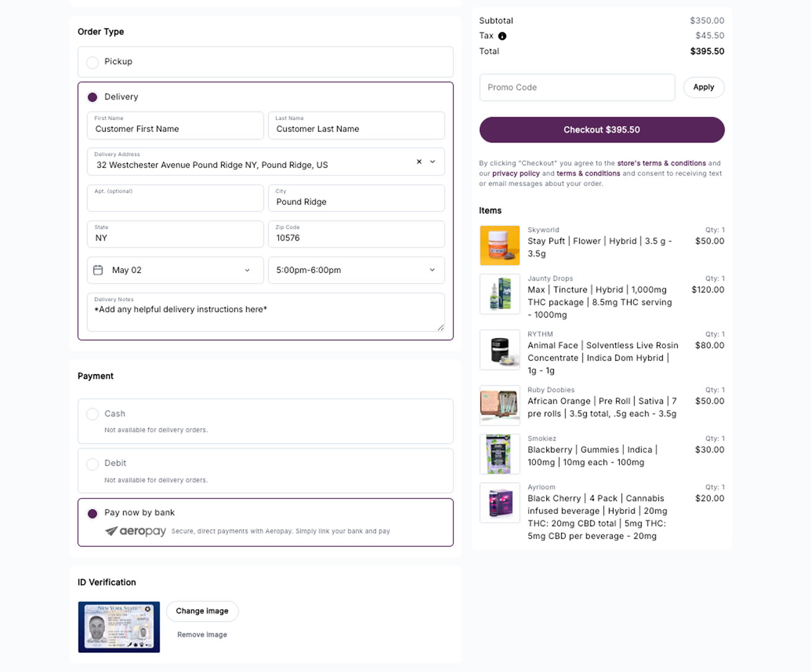Viewport: 811px width, 672px height.
Task: Select the Pickup order type
Action: point(93,62)
